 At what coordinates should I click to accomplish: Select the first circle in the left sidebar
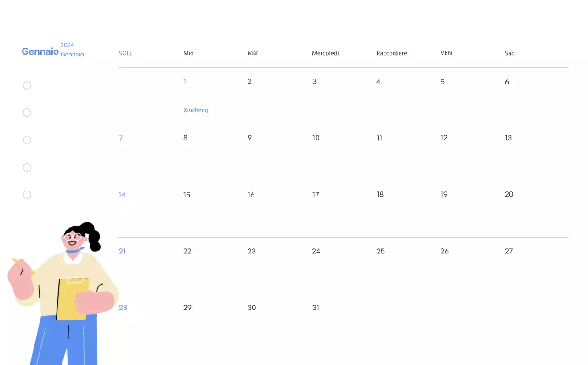[x=27, y=85]
